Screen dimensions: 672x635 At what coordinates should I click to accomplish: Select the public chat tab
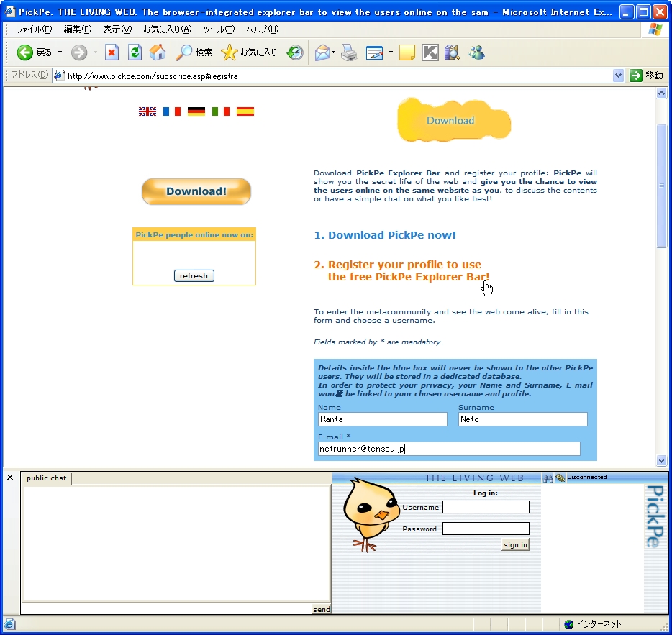pyautogui.click(x=46, y=478)
